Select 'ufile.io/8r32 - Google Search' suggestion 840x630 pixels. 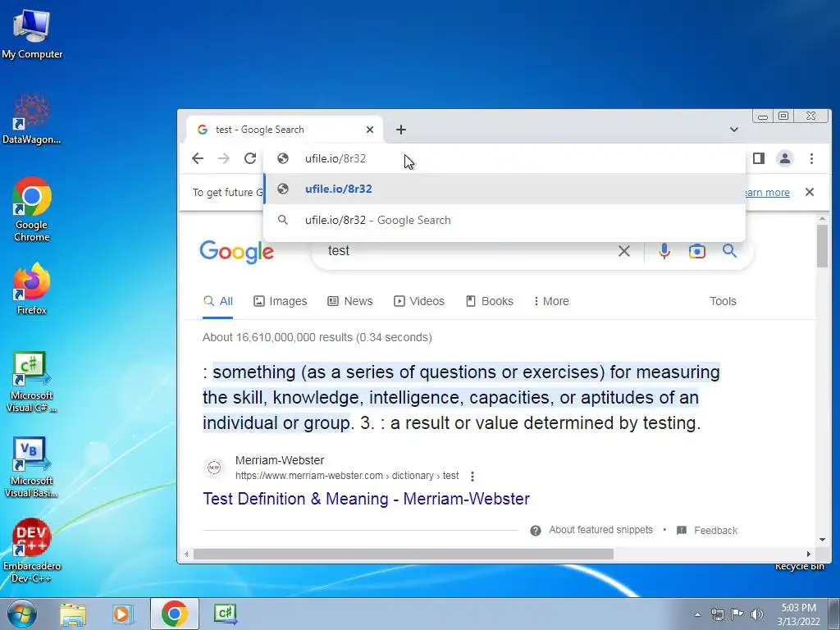504,220
